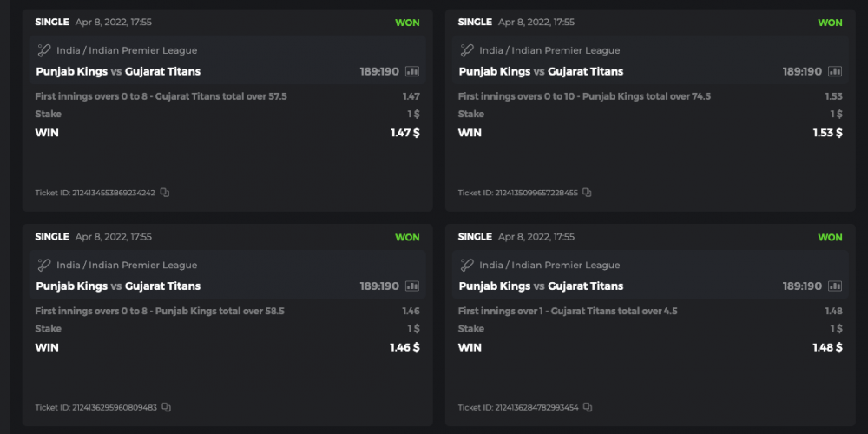Open Punjab Kings vs Gujarat Titans in 1.53 bet

(541, 71)
